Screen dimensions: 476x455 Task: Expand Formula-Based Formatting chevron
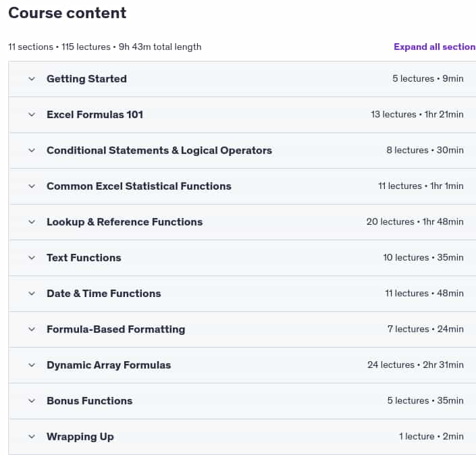pos(32,329)
